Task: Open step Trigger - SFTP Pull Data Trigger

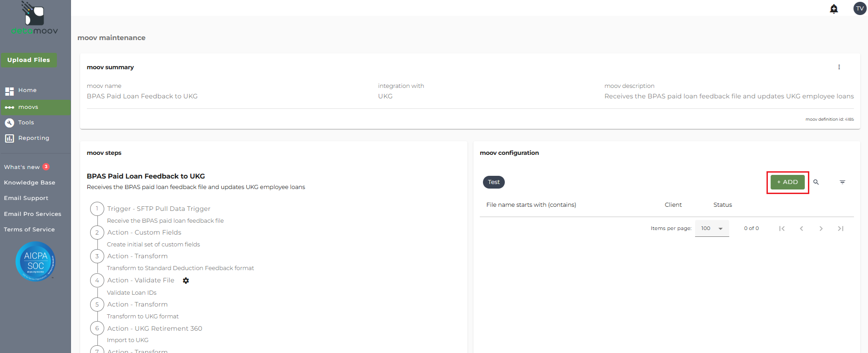Action: [159, 209]
